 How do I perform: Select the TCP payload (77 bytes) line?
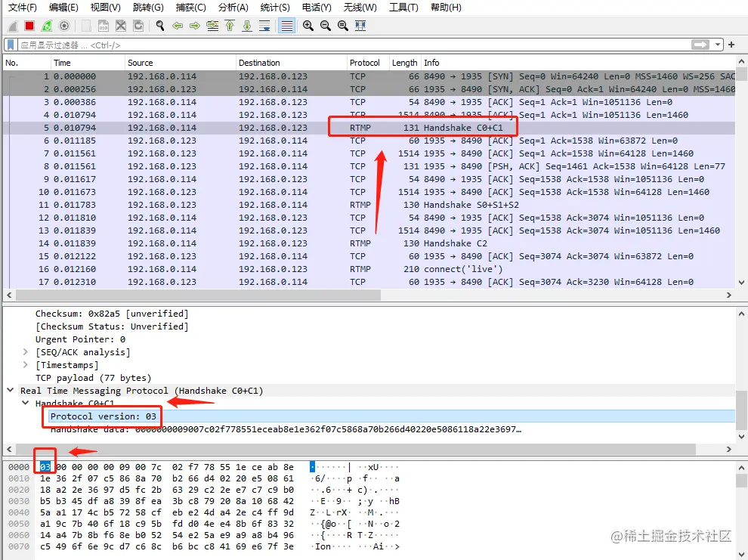[x=93, y=378]
